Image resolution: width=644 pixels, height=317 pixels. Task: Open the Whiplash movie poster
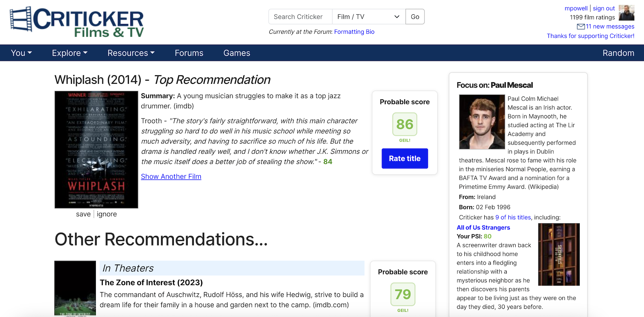[96, 149]
